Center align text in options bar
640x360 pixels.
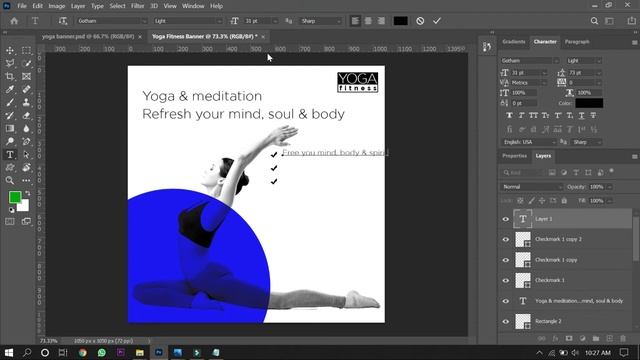tap(368, 21)
